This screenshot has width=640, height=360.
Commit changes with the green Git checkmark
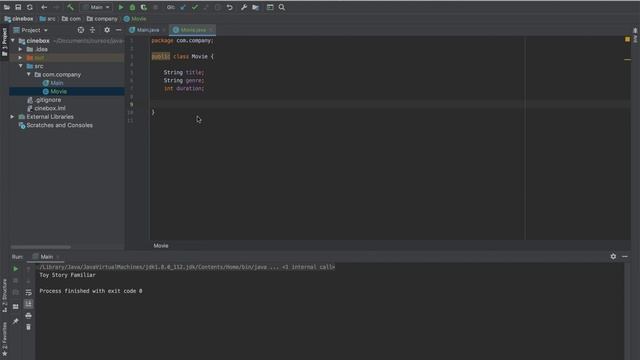tap(195, 7)
